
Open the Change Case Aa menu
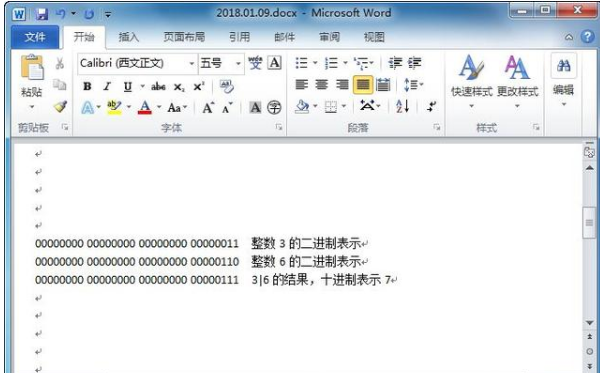coord(177,108)
